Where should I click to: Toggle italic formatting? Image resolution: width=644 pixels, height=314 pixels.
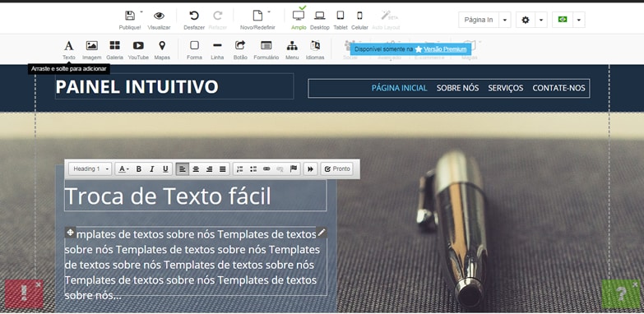152,169
